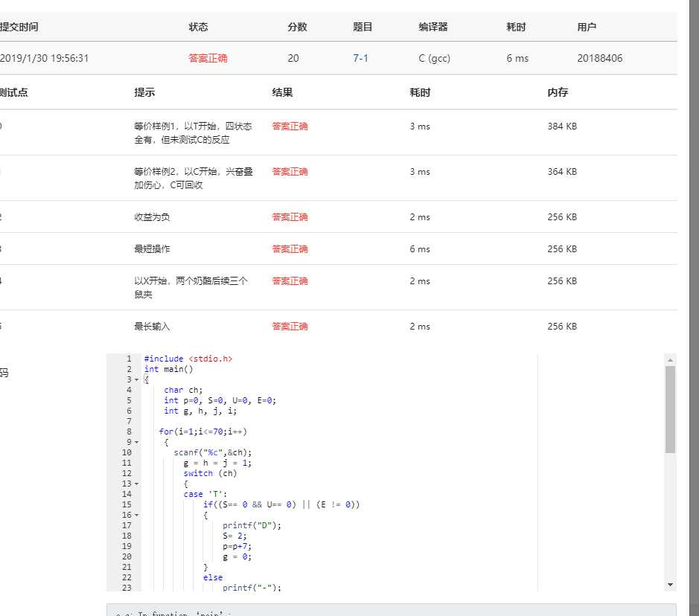The image size is (699, 616).
Task: Select the compiler label C (gcc)
Action: click(x=435, y=58)
